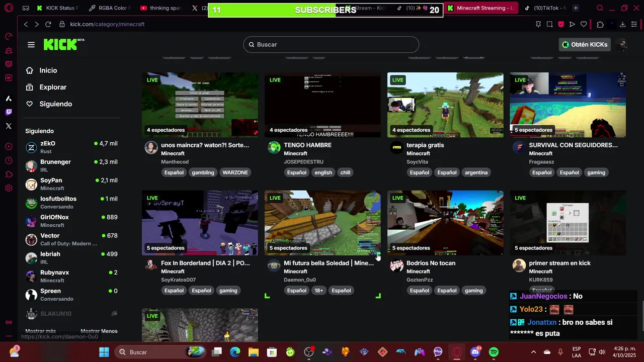Open browser downloads icon

(x=622, y=24)
